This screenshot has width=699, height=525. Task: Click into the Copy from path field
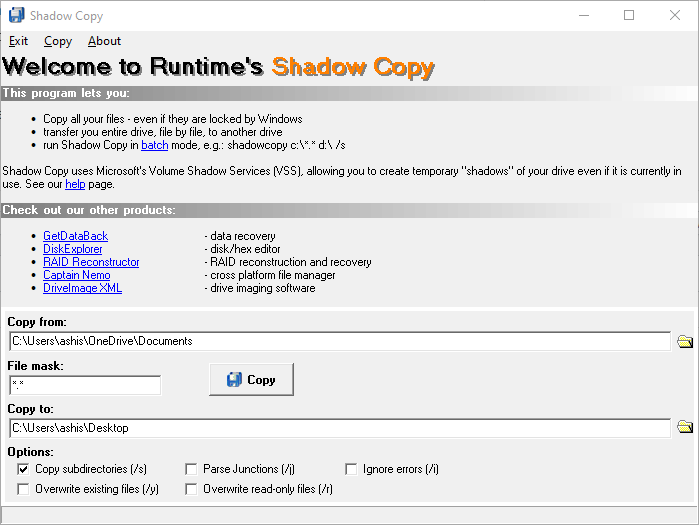click(x=340, y=341)
